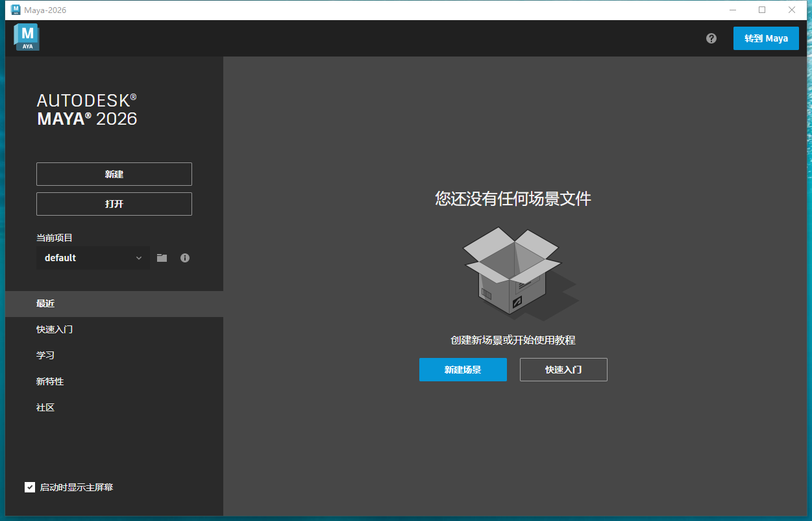The image size is (812, 521).
Task: View project details via the info icon
Action: pos(185,258)
